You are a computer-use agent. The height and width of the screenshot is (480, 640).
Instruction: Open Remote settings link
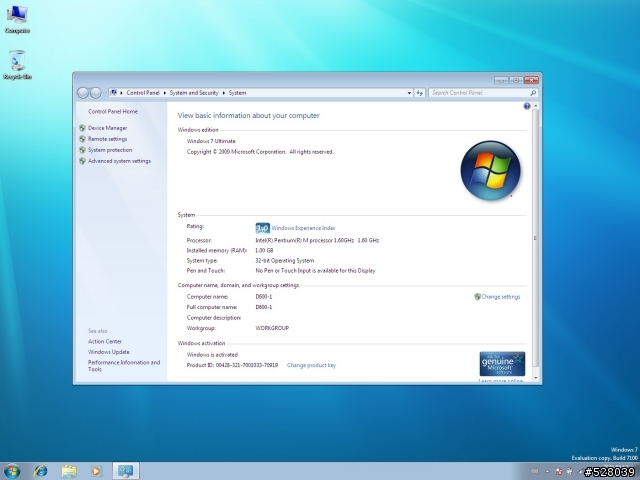tap(107, 139)
